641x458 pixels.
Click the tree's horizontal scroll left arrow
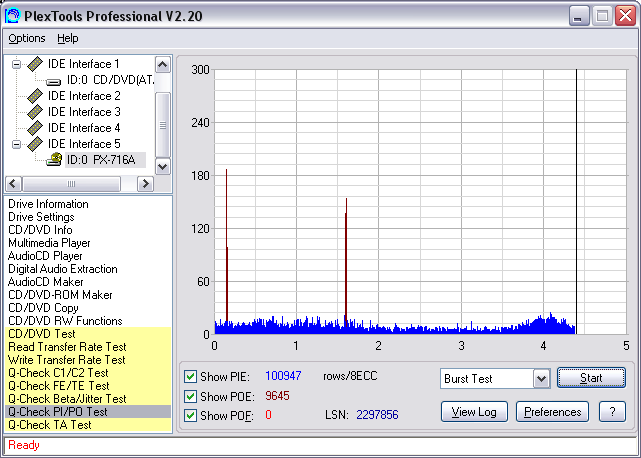(x=13, y=184)
